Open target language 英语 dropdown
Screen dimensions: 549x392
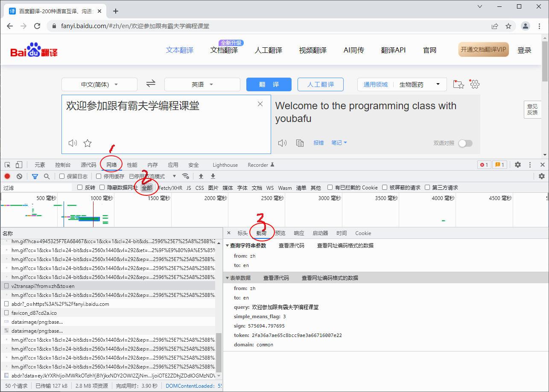coord(202,84)
